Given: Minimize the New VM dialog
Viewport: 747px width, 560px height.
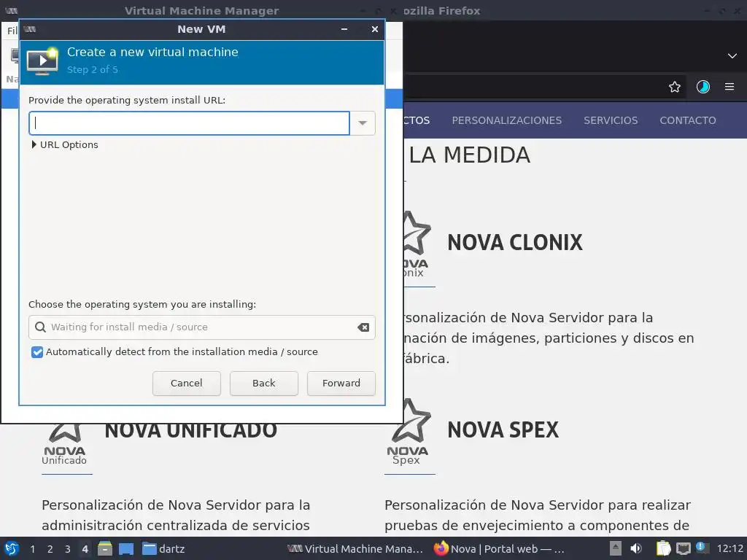Looking at the screenshot, I should coord(344,29).
